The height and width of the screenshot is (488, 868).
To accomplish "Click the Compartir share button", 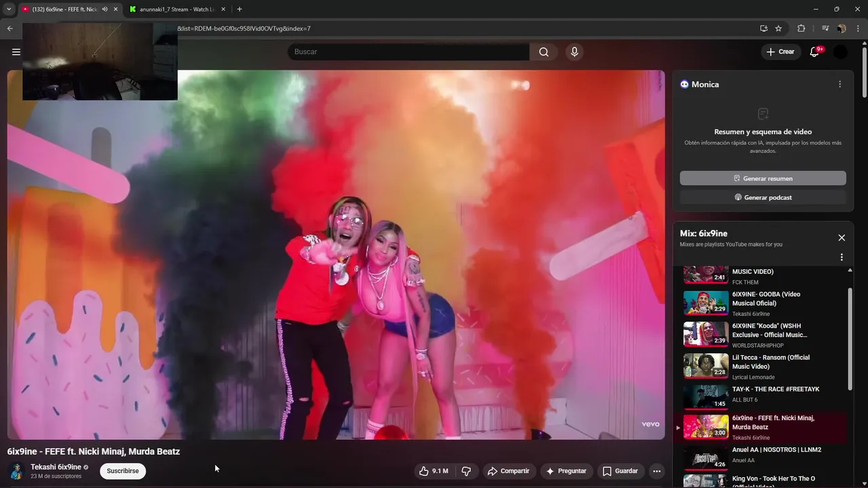I will pyautogui.click(x=509, y=471).
